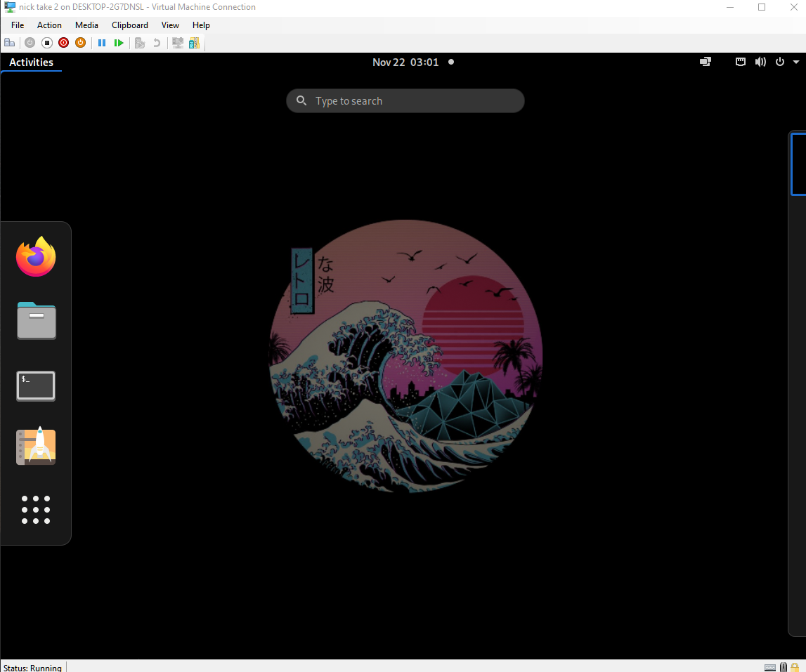Open the rocket launcher app in the dock

pos(36,447)
